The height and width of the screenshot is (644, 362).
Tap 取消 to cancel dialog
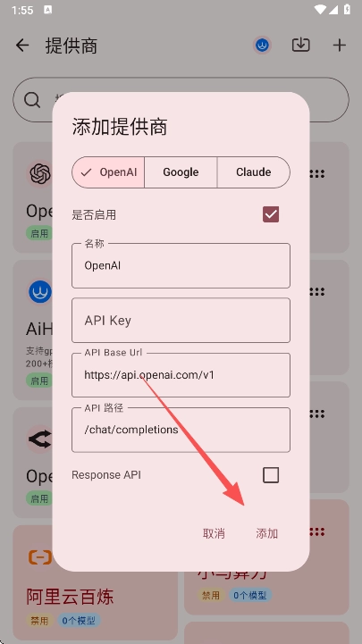coord(214,533)
